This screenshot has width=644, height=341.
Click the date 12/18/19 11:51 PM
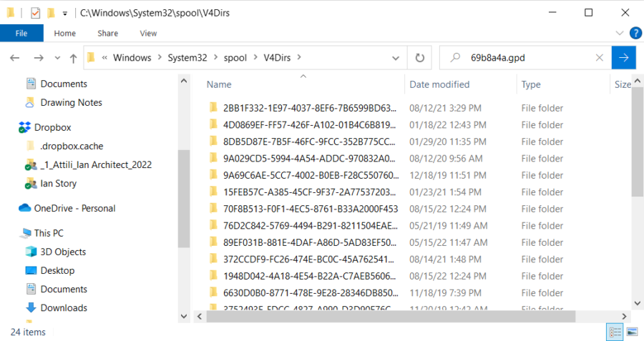pyautogui.click(x=448, y=175)
